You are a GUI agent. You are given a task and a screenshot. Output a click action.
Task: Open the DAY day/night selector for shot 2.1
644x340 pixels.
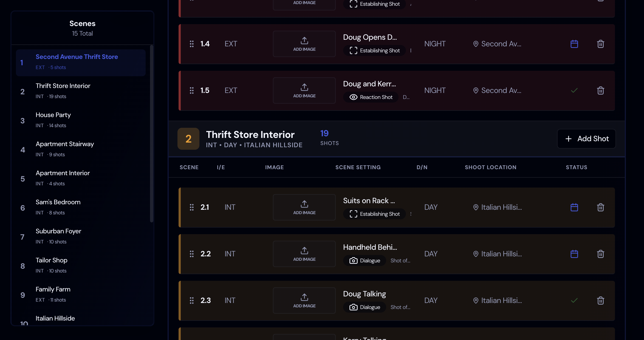[431, 207]
